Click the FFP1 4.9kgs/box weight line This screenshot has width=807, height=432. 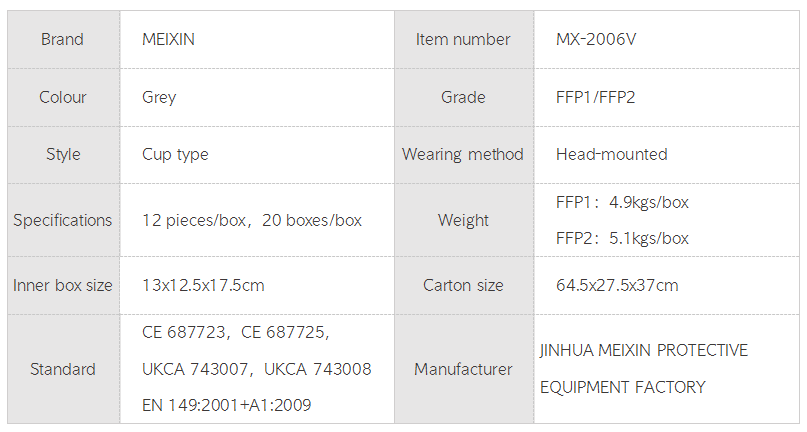[622, 202]
